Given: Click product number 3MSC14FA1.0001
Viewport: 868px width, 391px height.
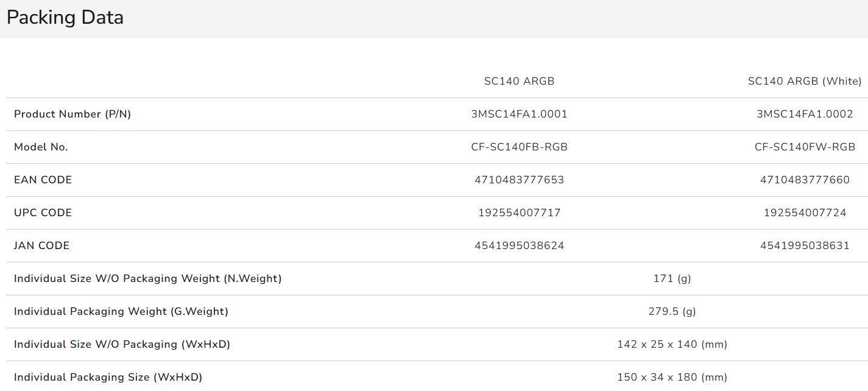Looking at the screenshot, I should point(519,114).
